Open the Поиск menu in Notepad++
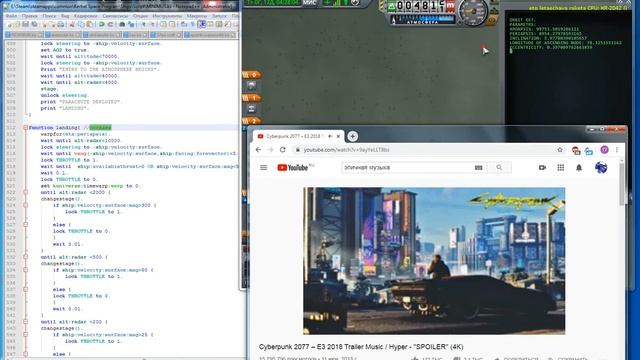Screen dimensions: 640x360 [x=49, y=16]
